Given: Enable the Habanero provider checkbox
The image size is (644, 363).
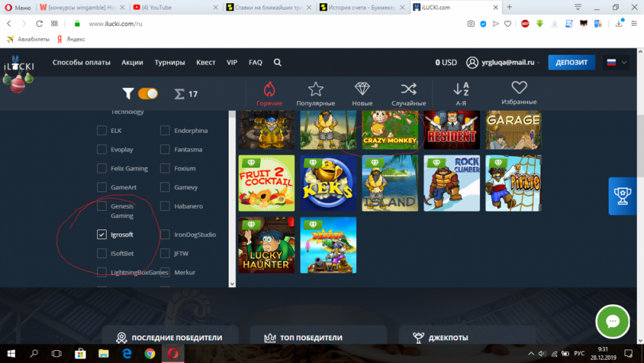Looking at the screenshot, I should (165, 206).
